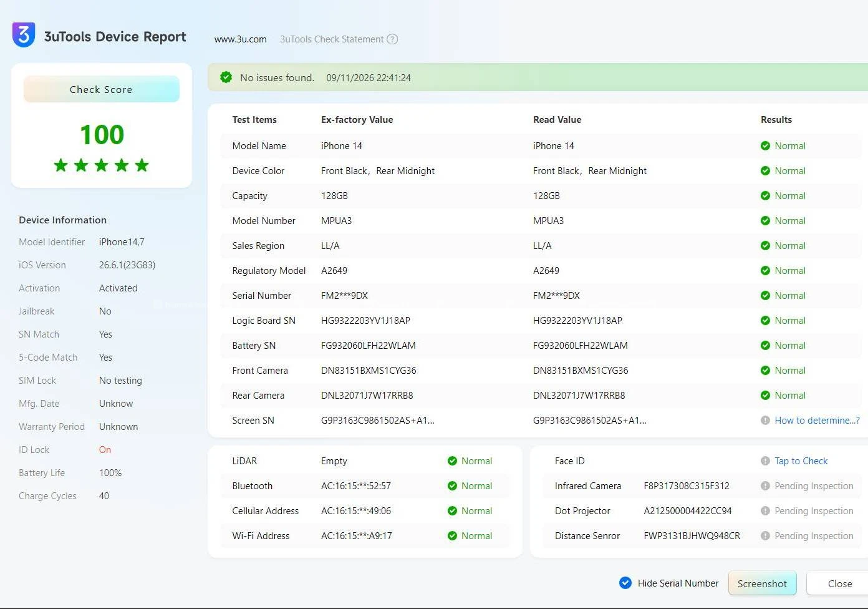Toggle the Hide Serial Number checkbox
The height and width of the screenshot is (609, 868).
625,583
